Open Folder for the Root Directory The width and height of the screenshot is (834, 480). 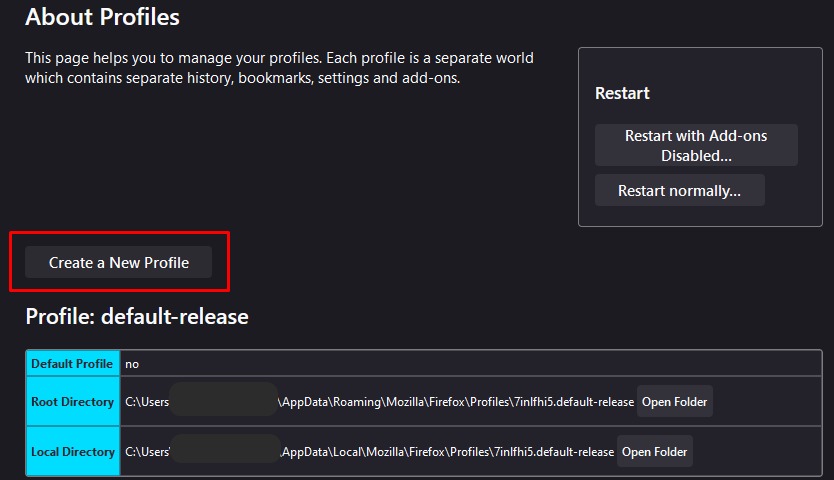click(674, 402)
